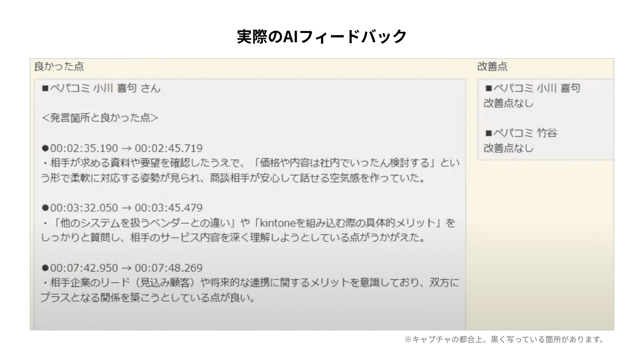Click inside the 良かった点 text area
644x362 pixels.
(250, 204)
